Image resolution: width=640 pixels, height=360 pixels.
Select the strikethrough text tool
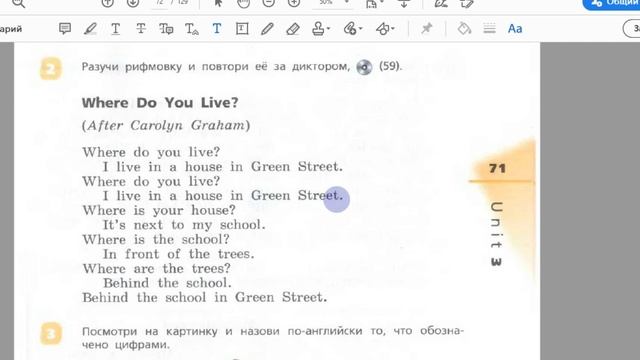point(141,29)
